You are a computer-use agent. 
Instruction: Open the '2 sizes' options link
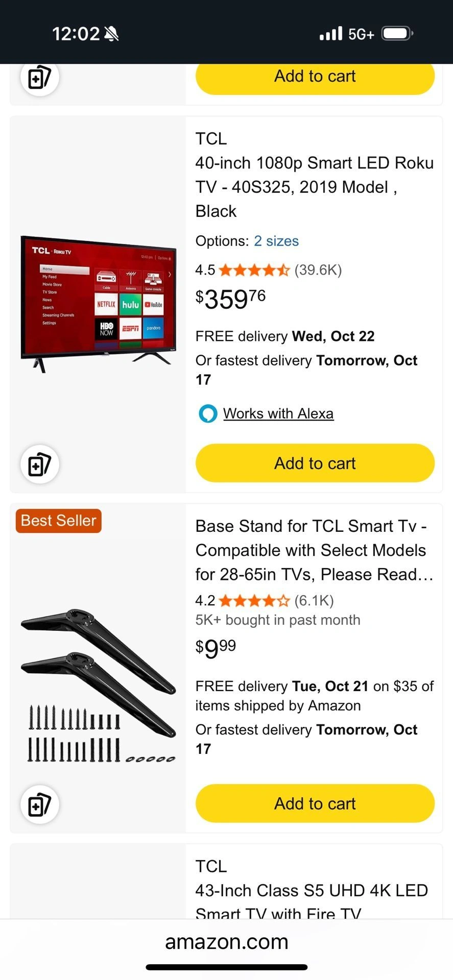[276, 241]
